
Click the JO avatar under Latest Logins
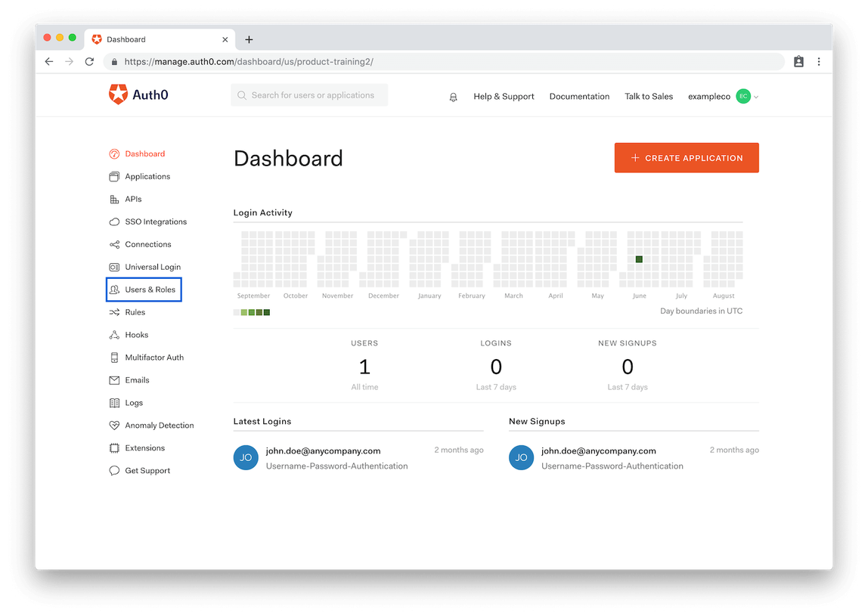click(x=246, y=458)
